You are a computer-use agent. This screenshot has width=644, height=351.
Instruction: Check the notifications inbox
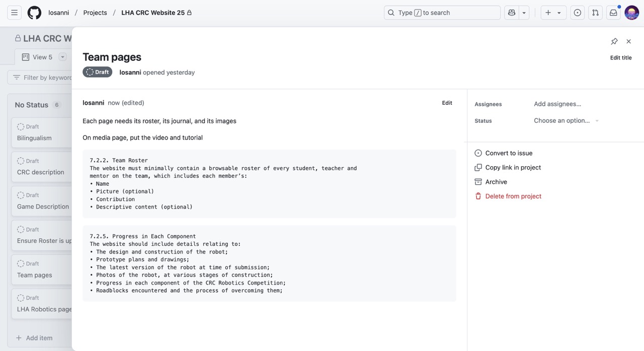click(x=613, y=12)
